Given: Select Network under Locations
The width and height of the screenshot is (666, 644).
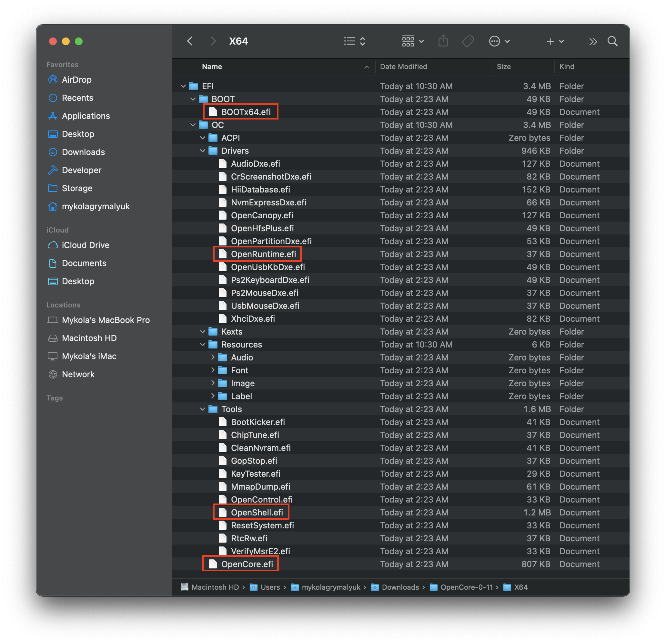Looking at the screenshot, I should click(x=78, y=374).
